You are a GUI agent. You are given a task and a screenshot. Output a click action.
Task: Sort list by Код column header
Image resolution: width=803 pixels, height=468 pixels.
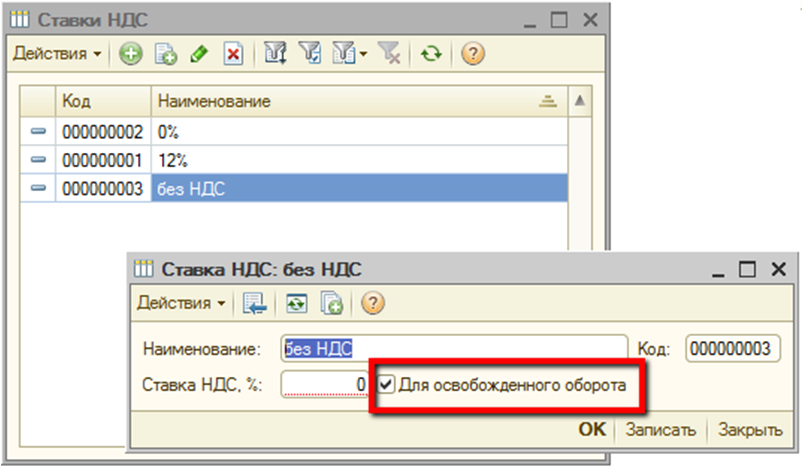point(100,102)
